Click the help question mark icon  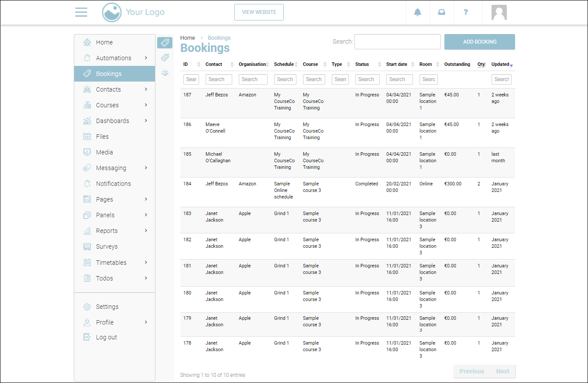(x=466, y=12)
